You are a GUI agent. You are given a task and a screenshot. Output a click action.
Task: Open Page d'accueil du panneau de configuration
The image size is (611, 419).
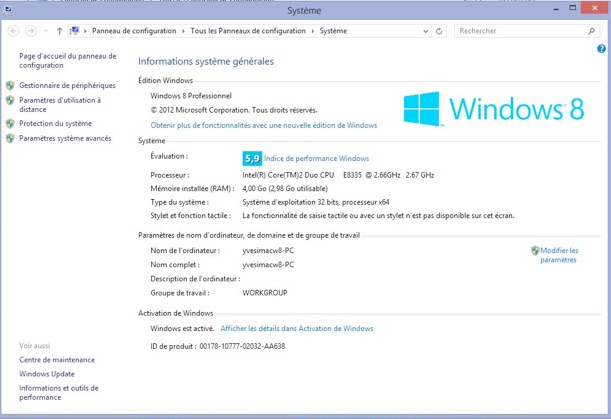coord(68,60)
